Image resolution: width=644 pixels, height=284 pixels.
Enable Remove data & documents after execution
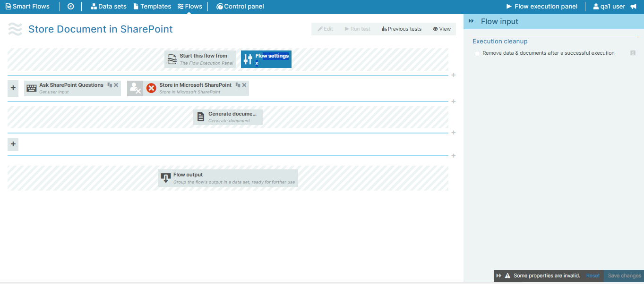click(477, 53)
